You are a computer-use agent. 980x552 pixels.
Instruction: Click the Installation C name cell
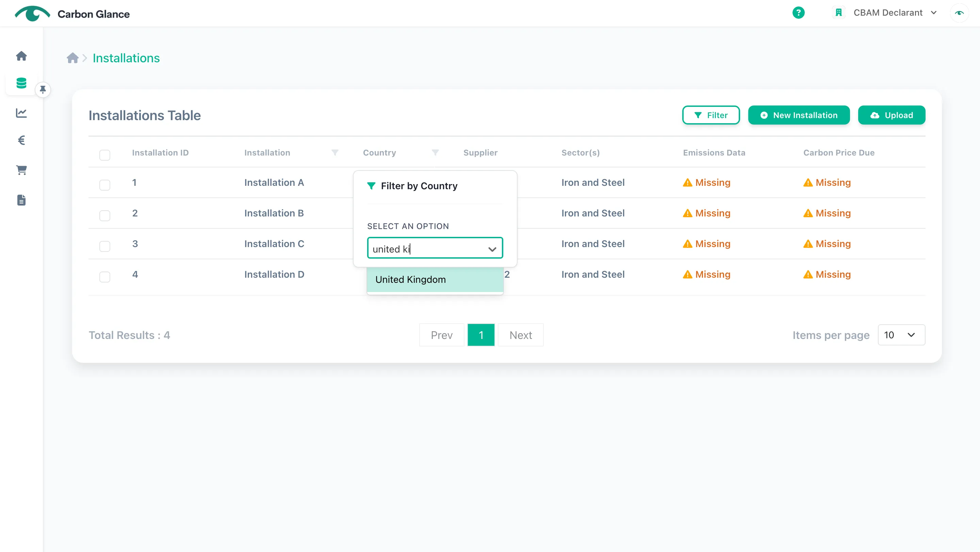[x=274, y=244]
